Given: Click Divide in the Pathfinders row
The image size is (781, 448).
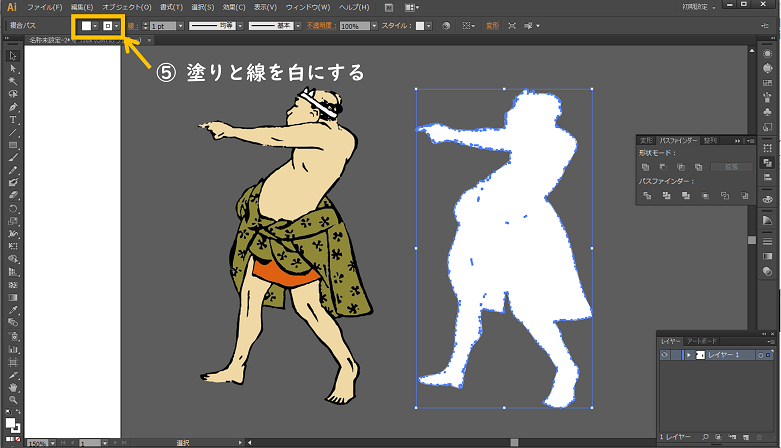Looking at the screenshot, I should click(x=647, y=196).
